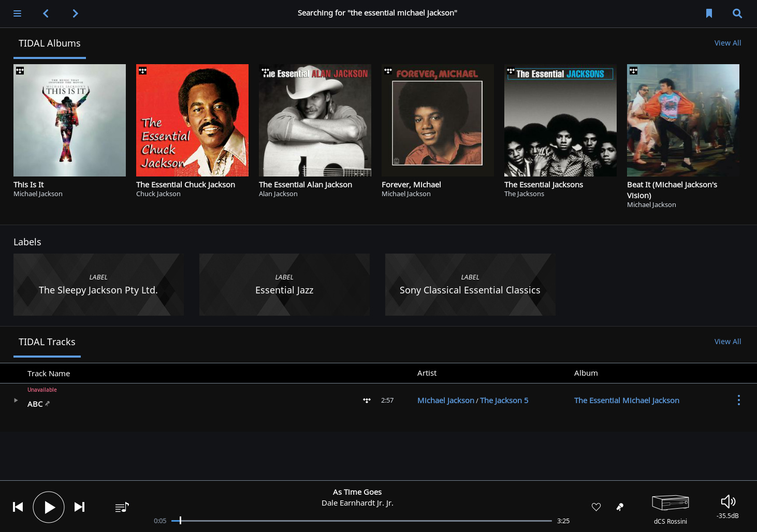Click the Labels section heading
Screen dimensions: 757x532
click(x=27, y=242)
